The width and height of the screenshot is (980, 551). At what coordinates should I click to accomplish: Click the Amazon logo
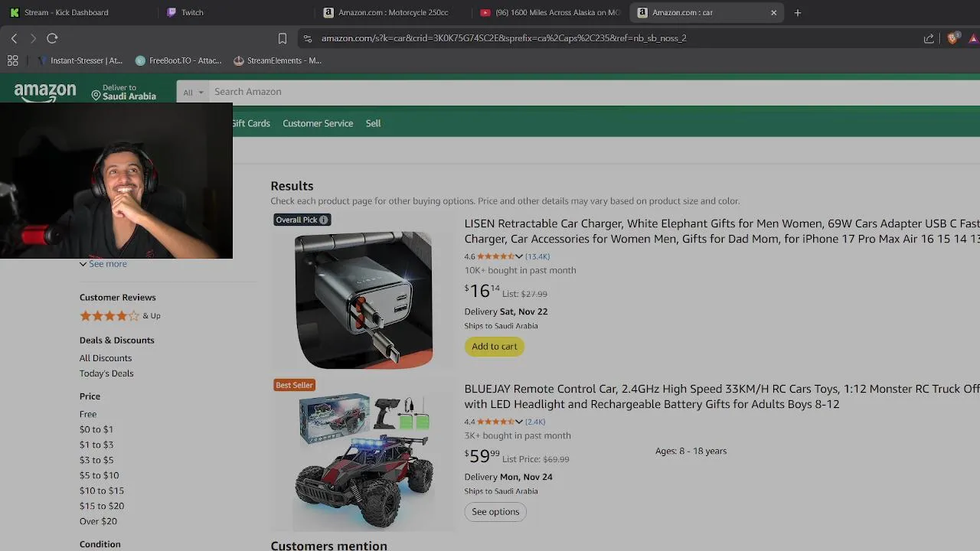pyautogui.click(x=45, y=93)
